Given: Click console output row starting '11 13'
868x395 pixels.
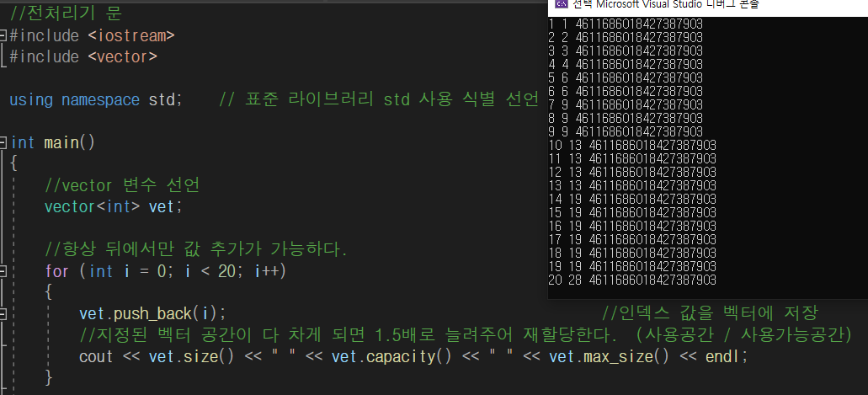Looking at the screenshot, I should 632,158.
